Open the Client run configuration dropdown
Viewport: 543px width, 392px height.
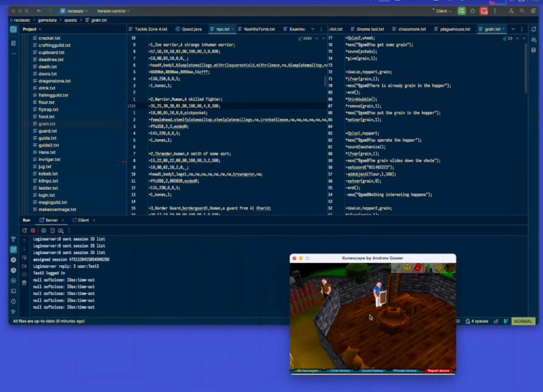441,11
